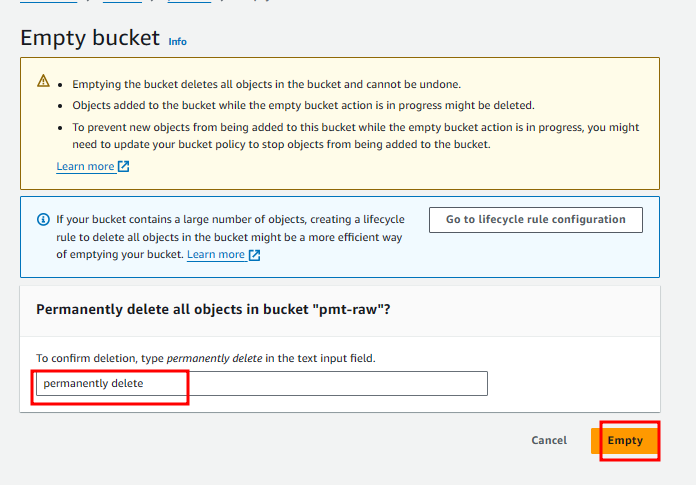
Task: Click the To confirm deletion instruction text
Action: 206,358
